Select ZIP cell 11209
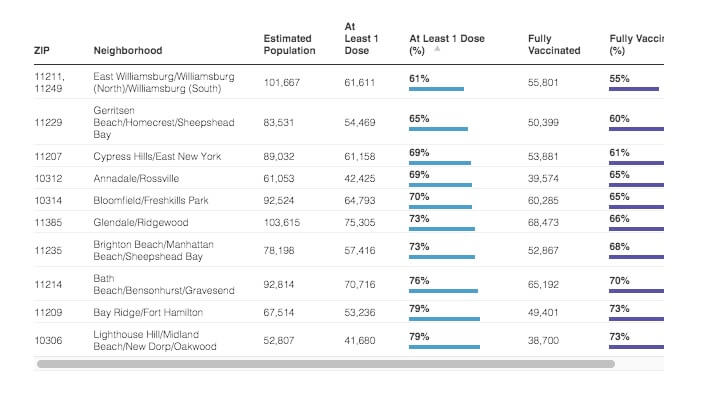 [48, 312]
